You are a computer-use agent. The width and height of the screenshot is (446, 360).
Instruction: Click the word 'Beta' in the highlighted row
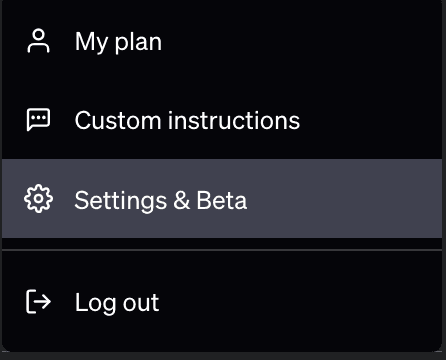(222, 200)
